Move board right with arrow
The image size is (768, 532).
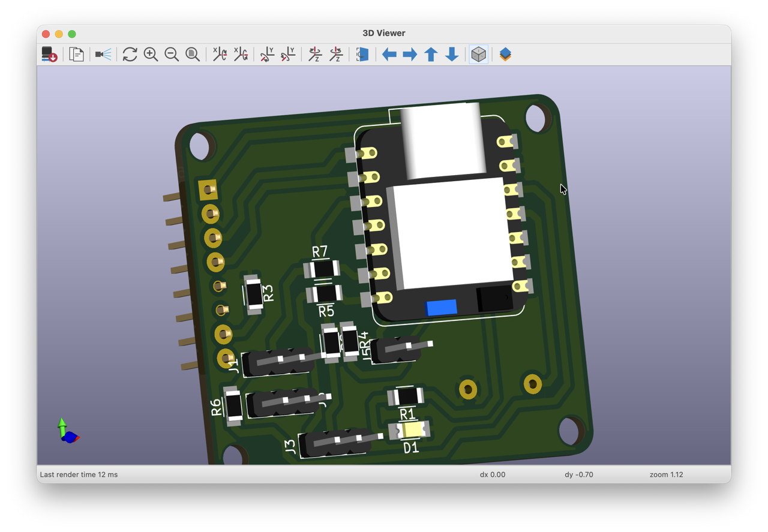click(410, 55)
